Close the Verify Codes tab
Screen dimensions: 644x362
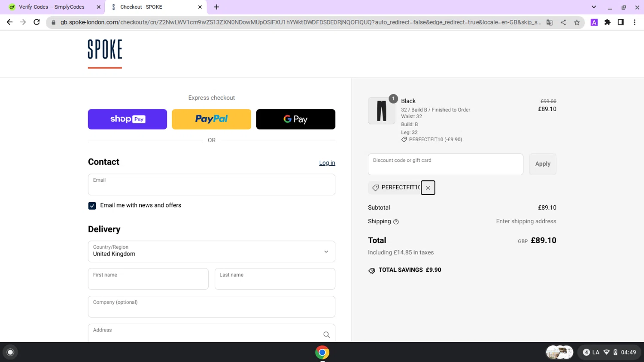98,7
